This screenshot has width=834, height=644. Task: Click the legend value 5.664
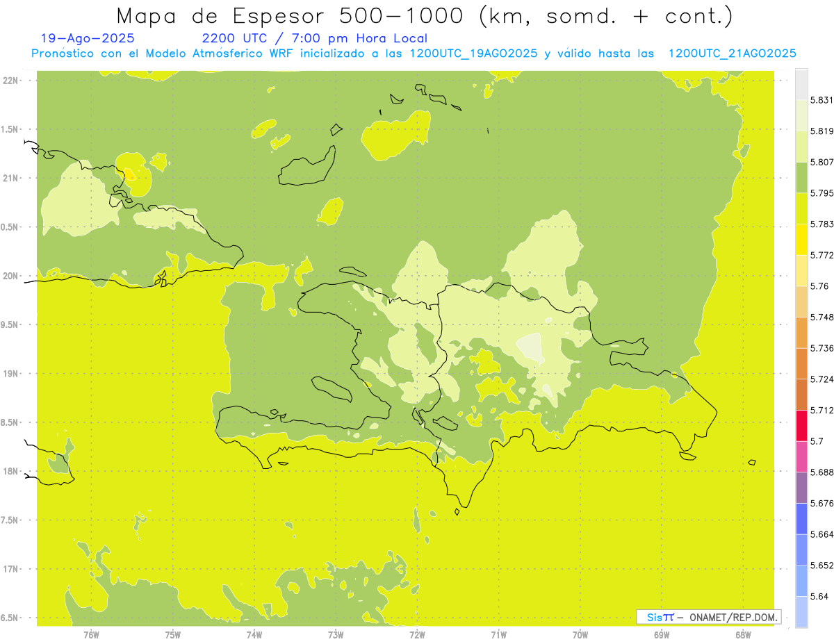point(823,534)
